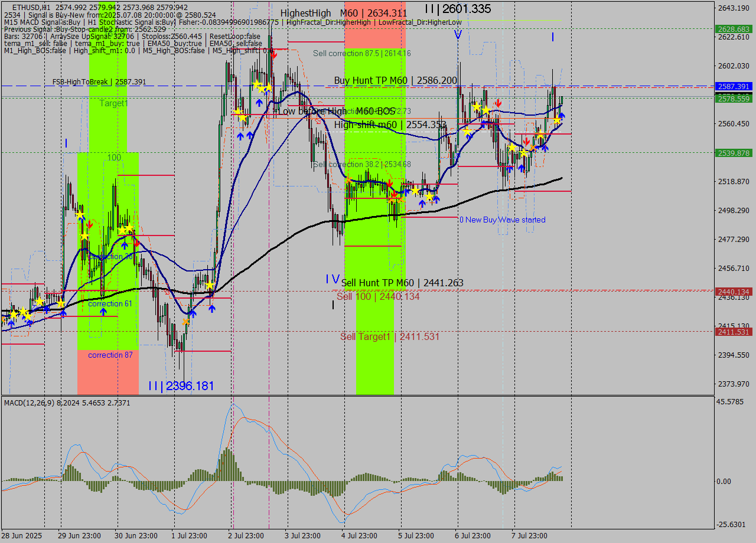Click the black I label below IV
The image size is (756, 543).
tap(333, 305)
